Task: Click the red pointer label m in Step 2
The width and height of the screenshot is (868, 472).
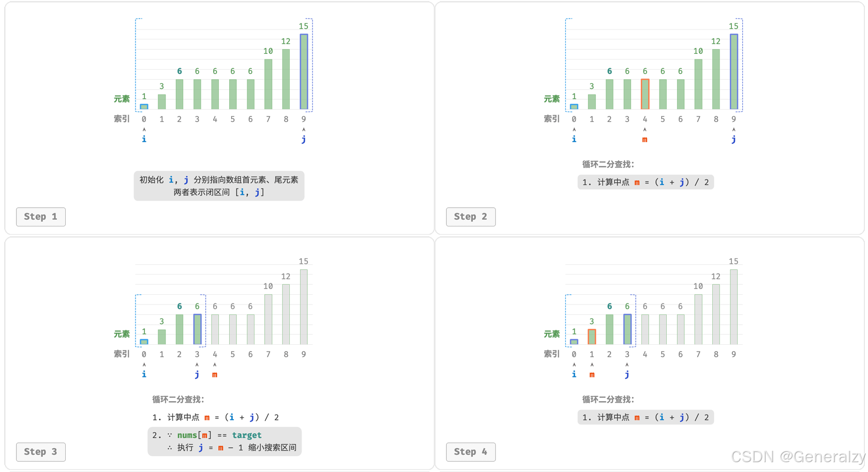Action: pyautogui.click(x=645, y=140)
